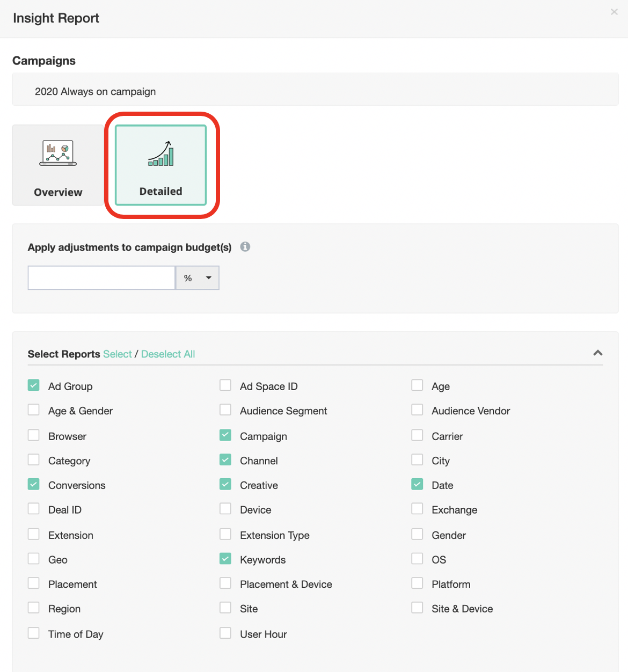628x672 pixels.
Task: Tick the Audience Segment checkbox
Action: (x=225, y=410)
